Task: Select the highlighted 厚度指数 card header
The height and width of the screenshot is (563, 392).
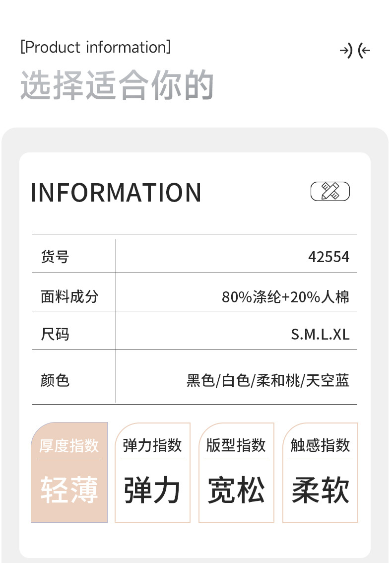Action: point(69,445)
